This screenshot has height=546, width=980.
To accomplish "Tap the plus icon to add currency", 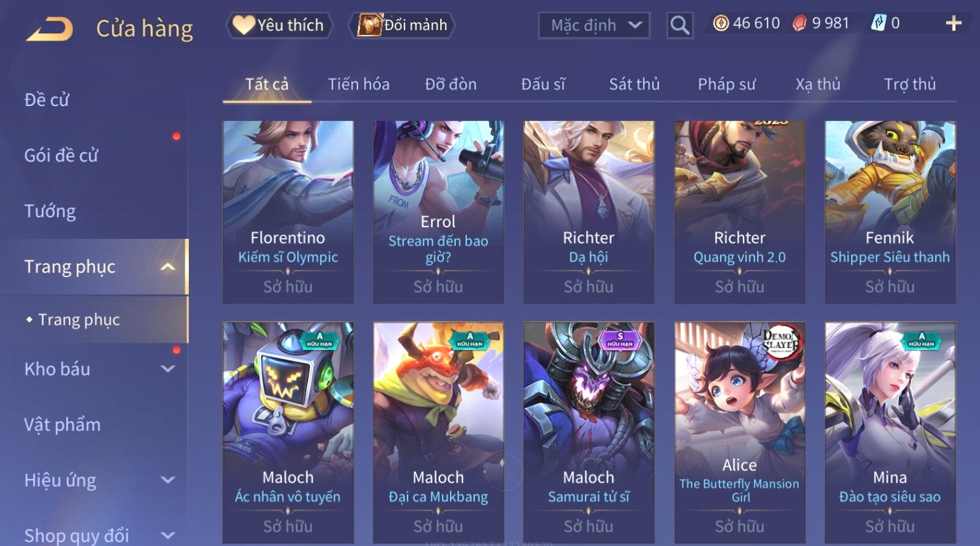I will [x=953, y=24].
